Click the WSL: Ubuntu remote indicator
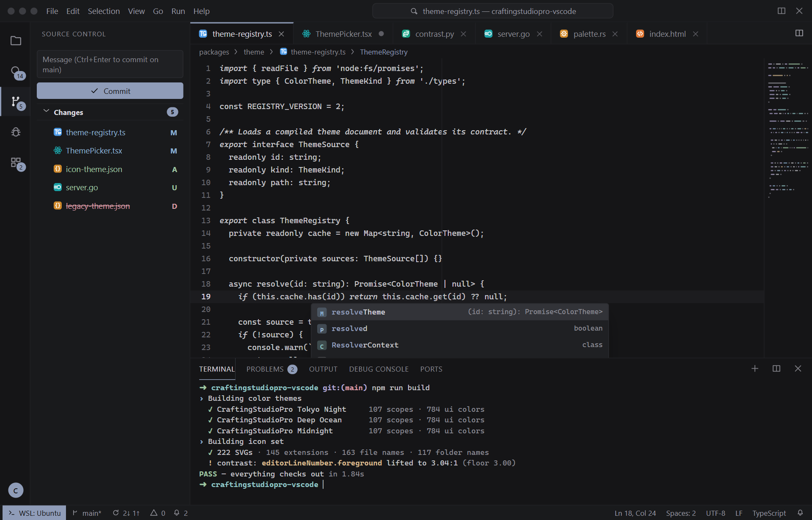This screenshot has width=812, height=520. point(34,513)
